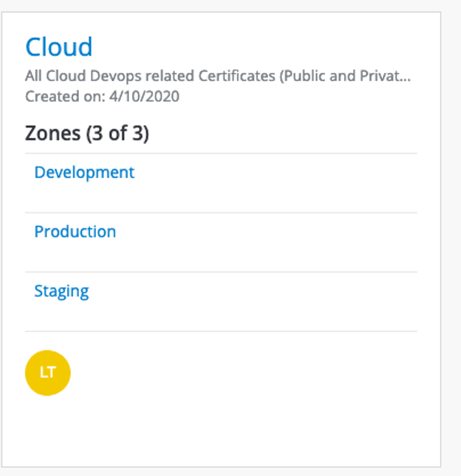
Task: Click the yellow circle with LT initials
Action: [x=47, y=373]
